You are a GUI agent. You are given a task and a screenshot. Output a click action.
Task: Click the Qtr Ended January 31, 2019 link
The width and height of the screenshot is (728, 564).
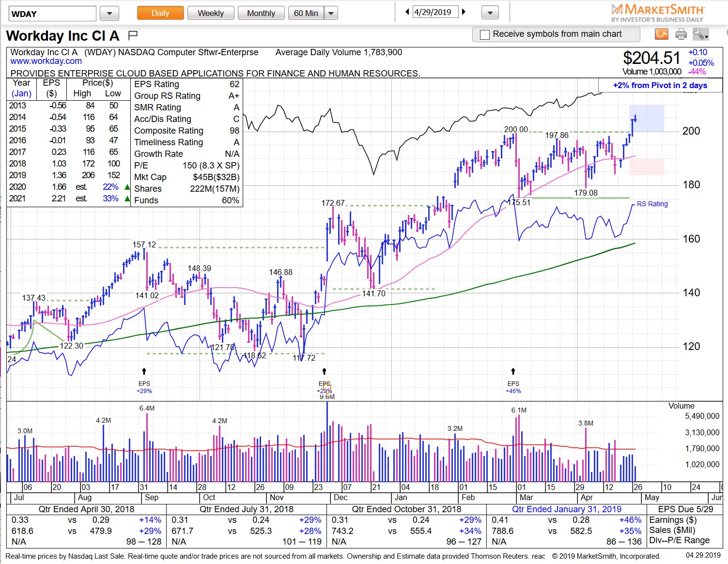click(567, 509)
